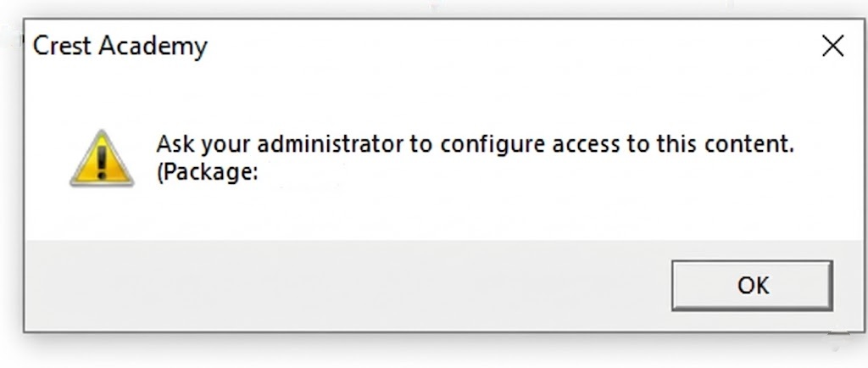Image resolution: width=868 pixels, height=368 pixels.
Task: Click the first "to" before "configure"
Action: point(421,144)
